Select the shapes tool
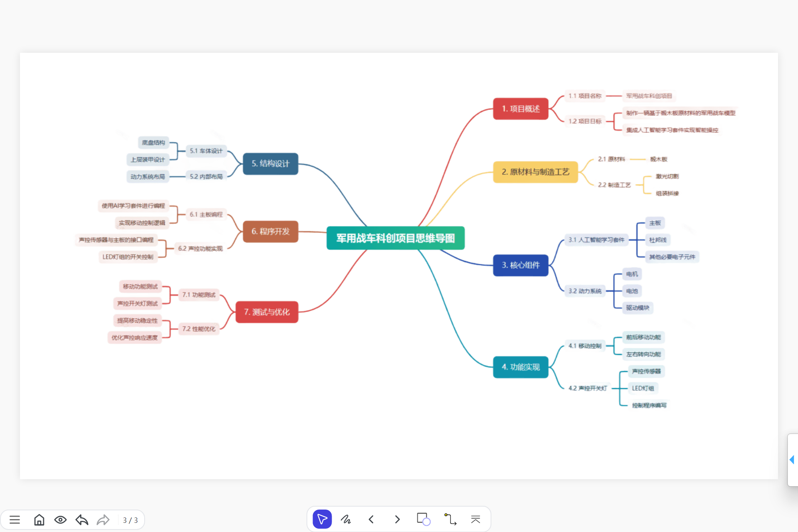 coord(424,519)
